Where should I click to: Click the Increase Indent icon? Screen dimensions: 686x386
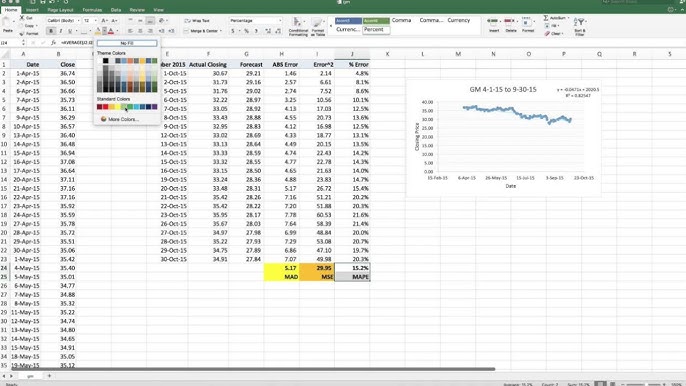pyautogui.click(x=171, y=31)
